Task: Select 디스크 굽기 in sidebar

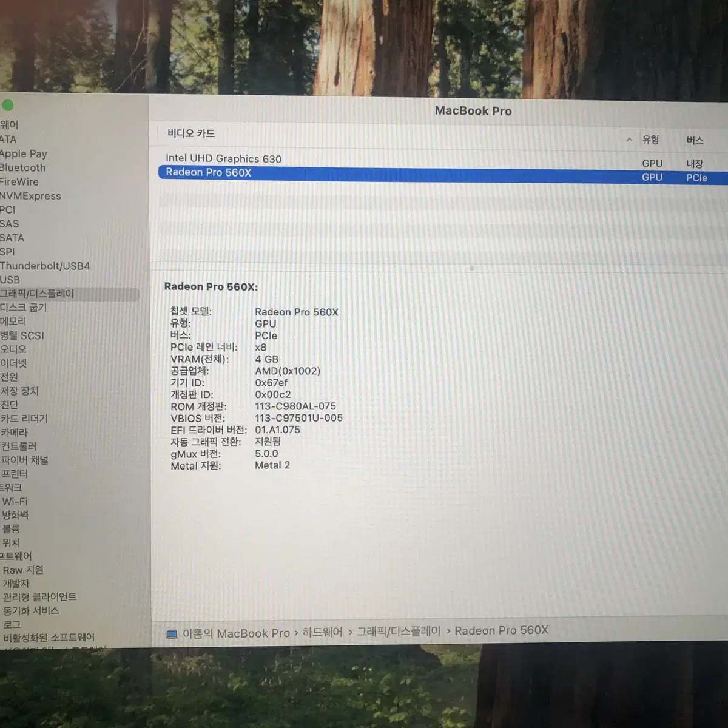Action: (23, 308)
